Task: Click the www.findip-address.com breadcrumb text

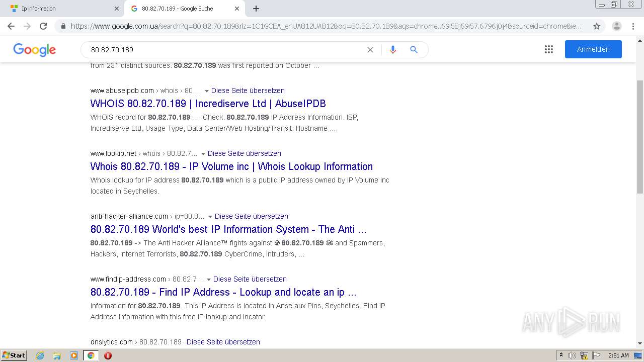Action: pos(128,279)
